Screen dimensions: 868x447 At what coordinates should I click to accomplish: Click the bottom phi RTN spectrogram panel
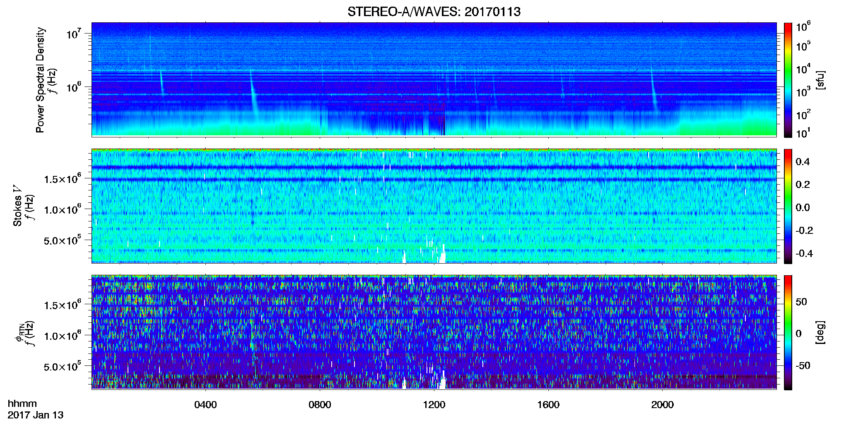point(434,332)
